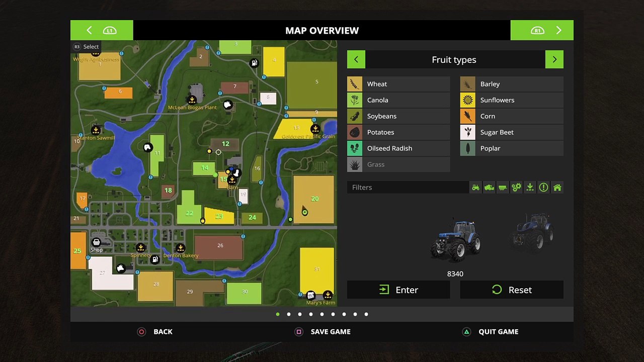Click field 31 on the map
Screen dimensions: 644x362
(317, 270)
